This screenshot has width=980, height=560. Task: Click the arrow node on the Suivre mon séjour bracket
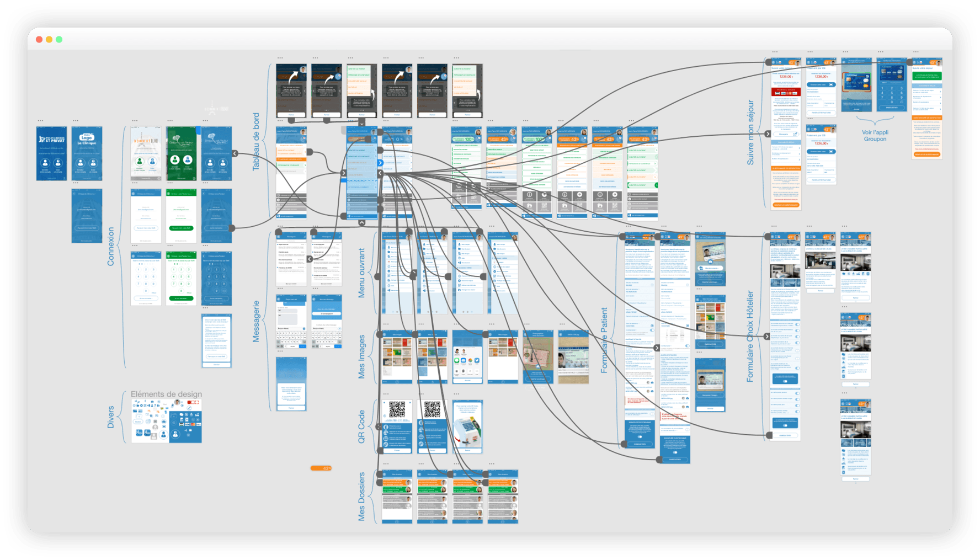[768, 134]
